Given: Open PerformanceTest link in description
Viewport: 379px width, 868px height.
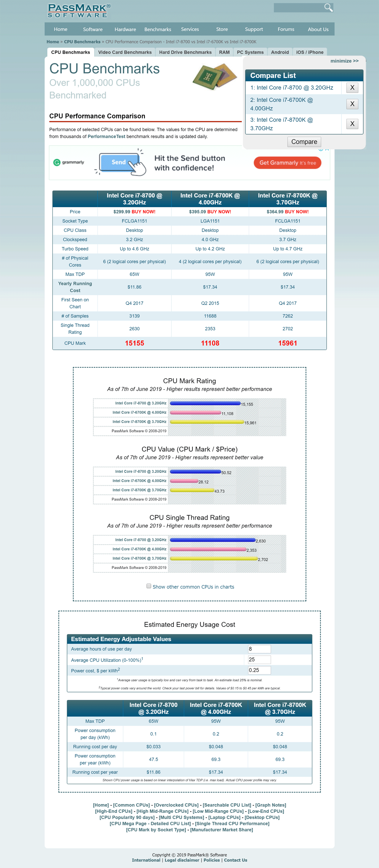Looking at the screenshot, I should click(x=106, y=136).
